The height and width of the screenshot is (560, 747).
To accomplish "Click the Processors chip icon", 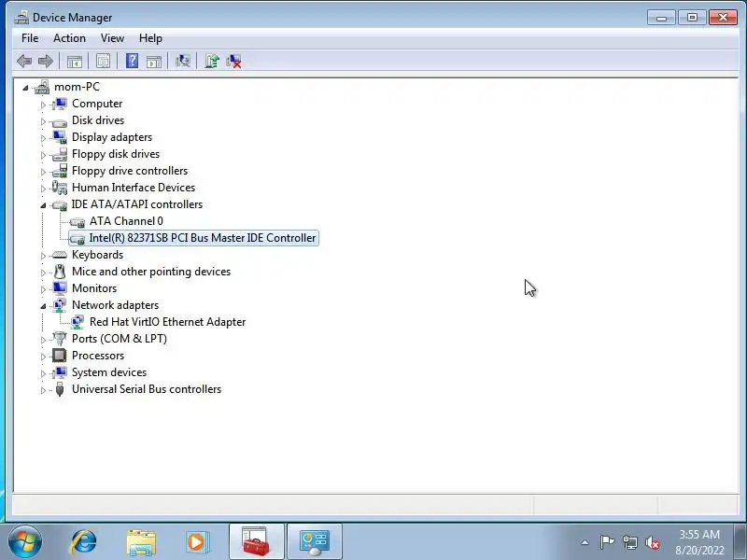I will [x=60, y=356].
